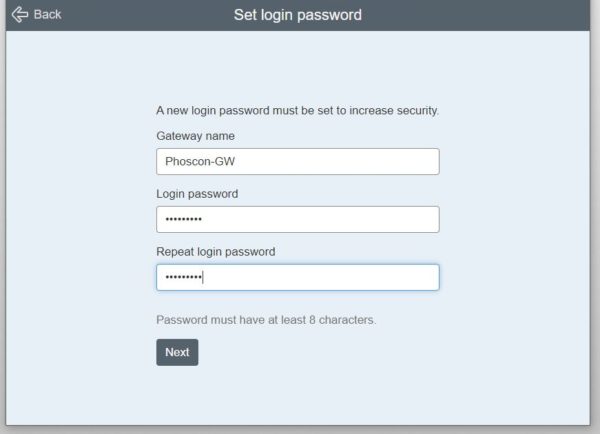The image size is (600, 434).
Task: Click the Phoscon-GW text in the field
Action: coord(200,162)
